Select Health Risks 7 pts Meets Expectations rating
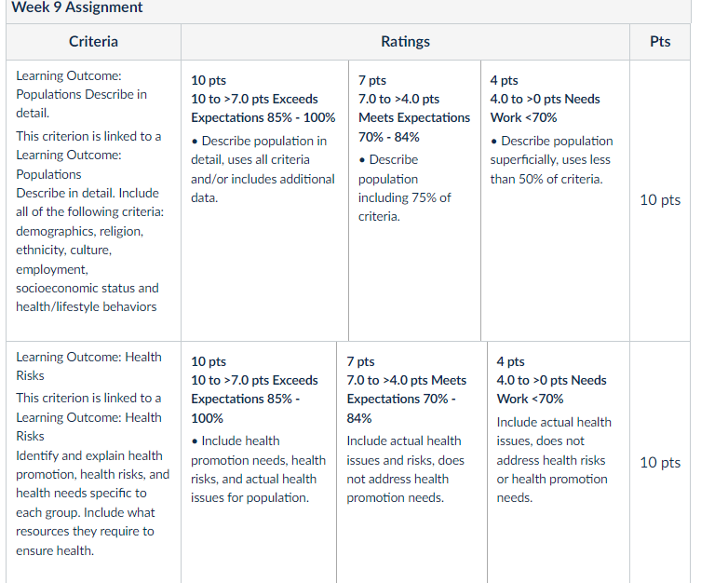The height and width of the screenshot is (583, 728). (411, 462)
